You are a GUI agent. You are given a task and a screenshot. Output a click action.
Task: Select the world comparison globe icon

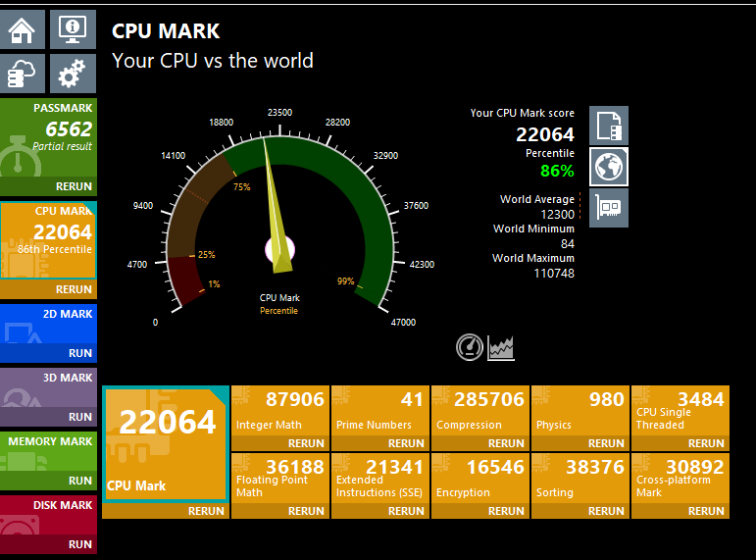(x=609, y=167)
